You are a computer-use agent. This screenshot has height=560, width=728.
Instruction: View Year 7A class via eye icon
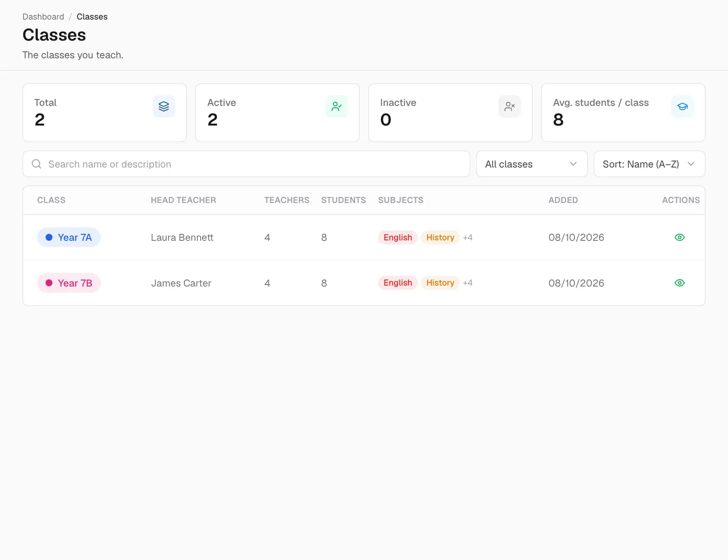(x=679, y=238)
